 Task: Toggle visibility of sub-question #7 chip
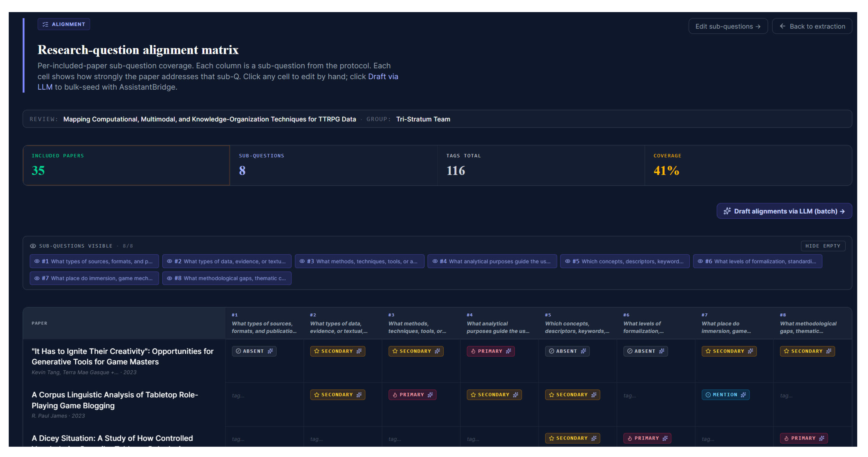click(94, 278)
